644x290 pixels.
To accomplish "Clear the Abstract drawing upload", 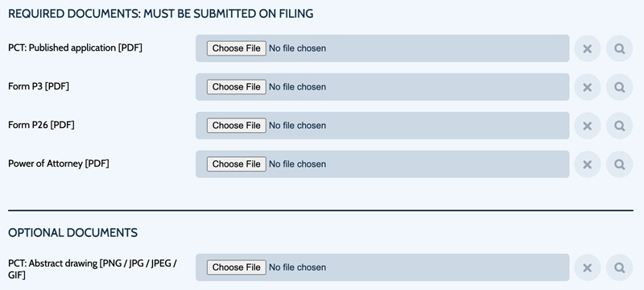I will pos(588,267).
